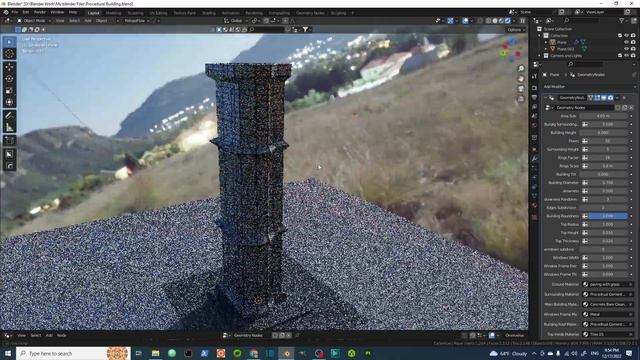Viewport: 640px width, 360px height.
Task: Select the Cursor tool in viewport toolbar
Action: (9, 53)
